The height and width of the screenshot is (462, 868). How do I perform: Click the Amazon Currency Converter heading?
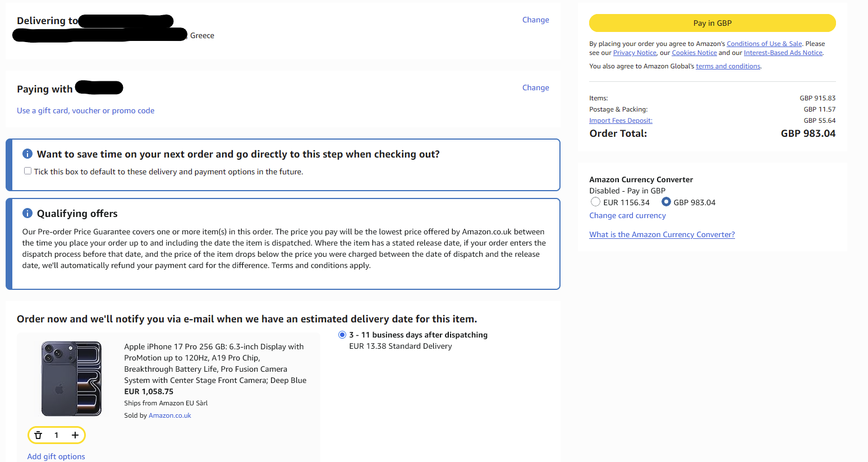pos(641,179)
